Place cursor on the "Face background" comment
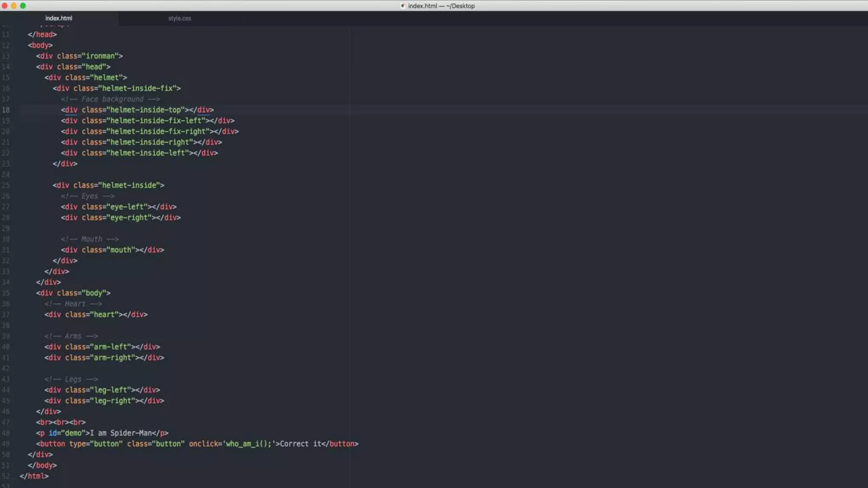The width and height of the screenshot is (868, 488). pos(112,99)
